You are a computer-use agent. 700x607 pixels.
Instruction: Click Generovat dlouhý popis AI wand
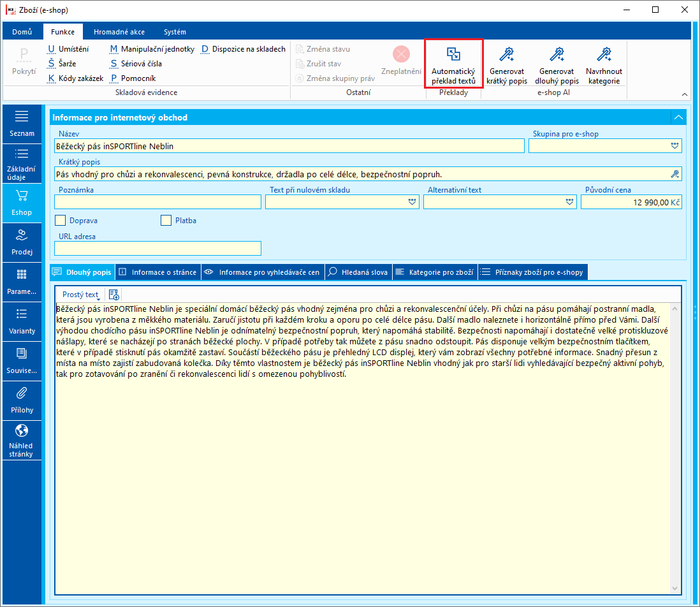557,65
